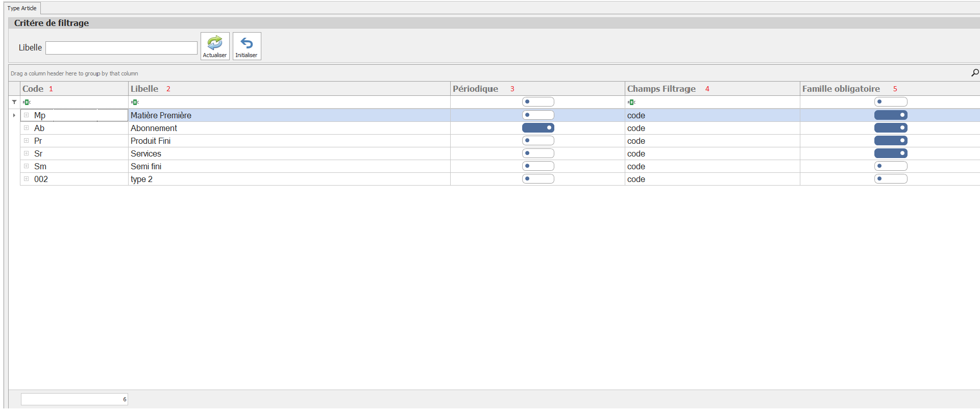This screenshot has height=413, width=980.
Task: Click the Code column filter condition icon
Action: tap(27, 102)
